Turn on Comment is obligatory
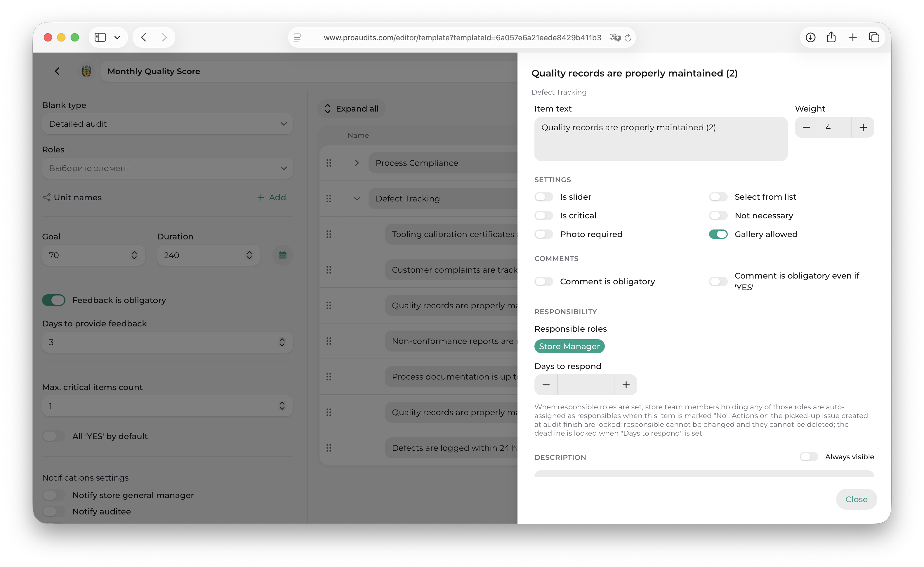Screen dimensions: 924x567 pyautogui.click(x=544, y=282)
